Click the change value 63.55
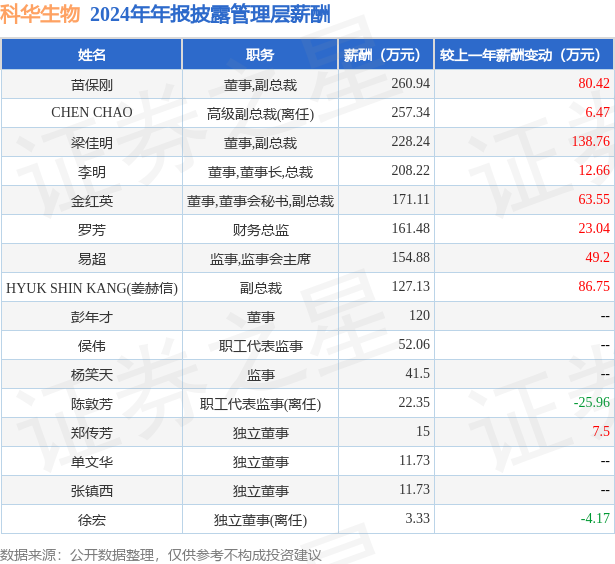 coord(594,199)
